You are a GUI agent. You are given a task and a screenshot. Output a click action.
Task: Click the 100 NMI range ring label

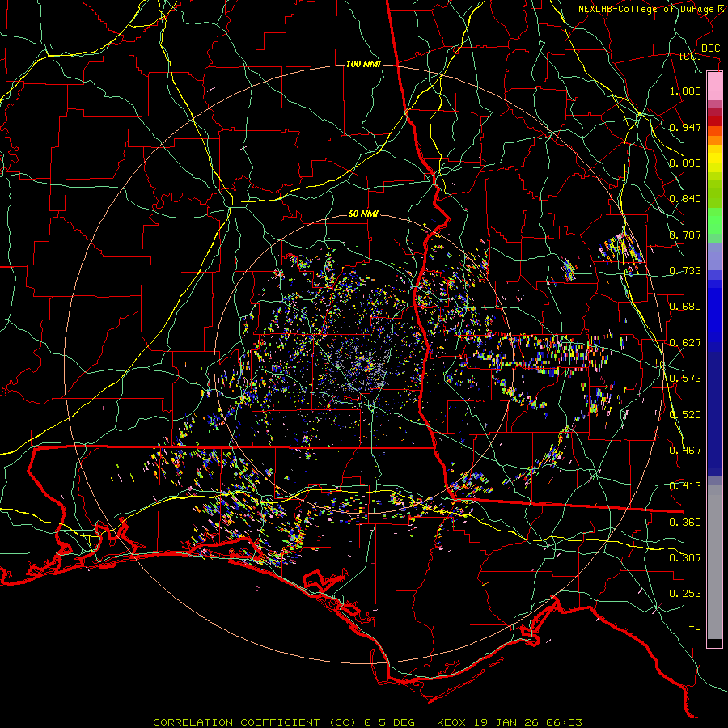coord(363,64)
